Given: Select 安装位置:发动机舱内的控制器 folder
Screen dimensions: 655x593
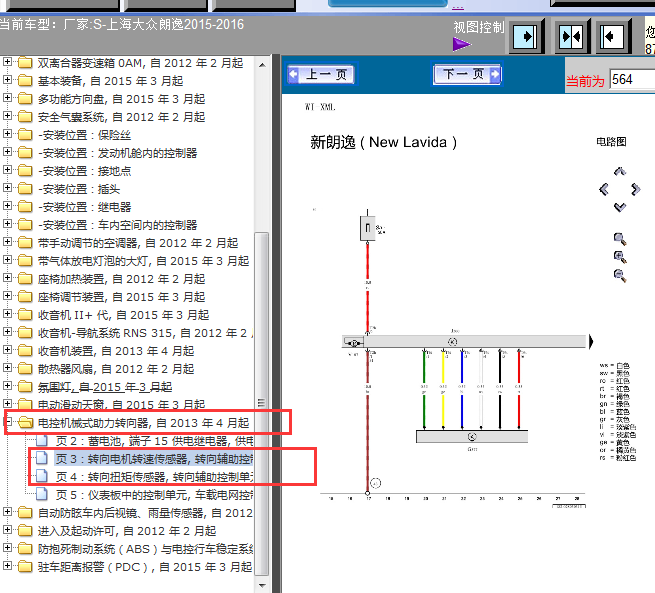Looking at the screenshot, I should (117, 153).
